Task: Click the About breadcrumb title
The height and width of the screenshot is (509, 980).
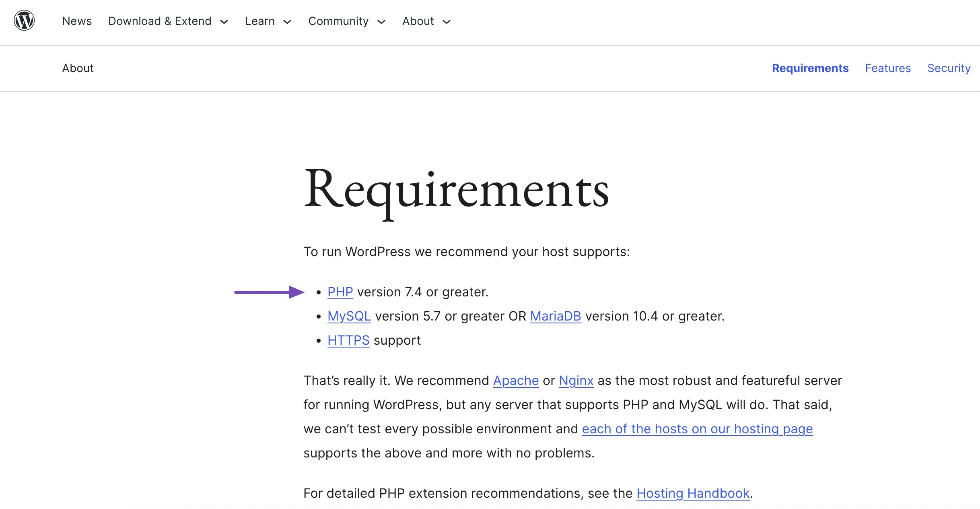Action: [x=78, y=68]
